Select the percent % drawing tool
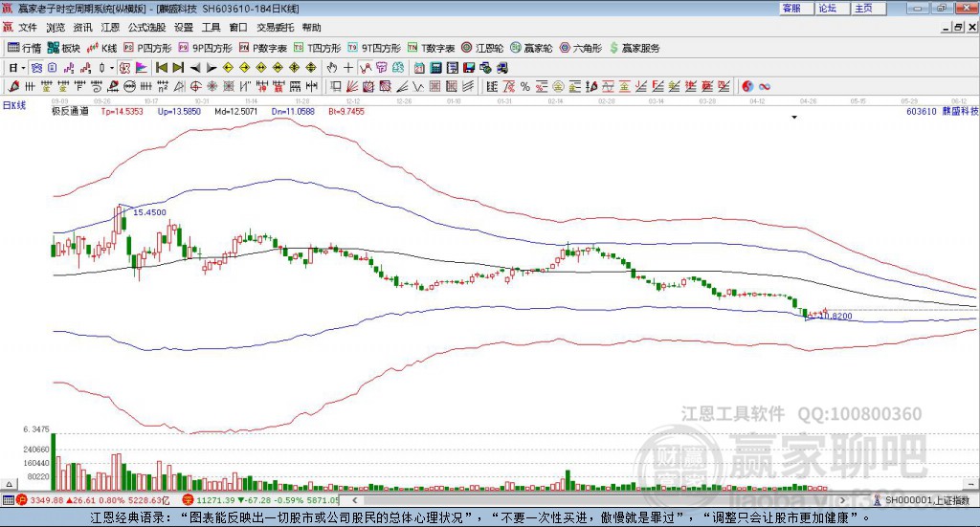Viewport: 980px width, 527px height. tap(525, 86)
